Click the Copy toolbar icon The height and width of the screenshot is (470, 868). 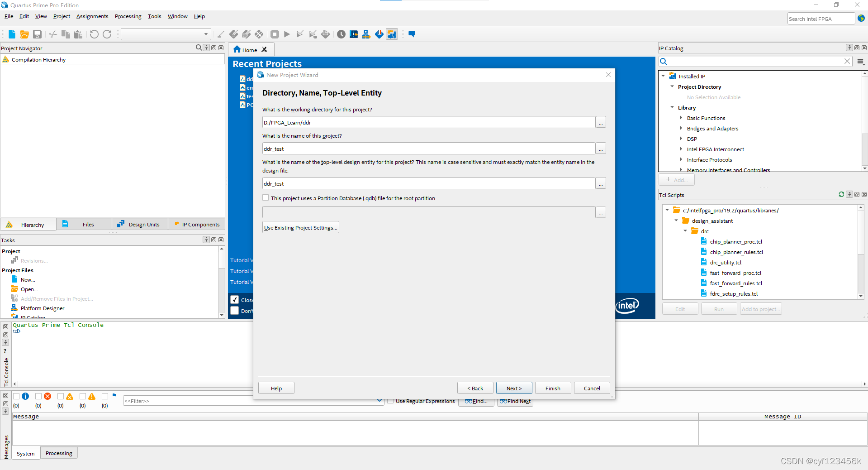pos(66,34)
